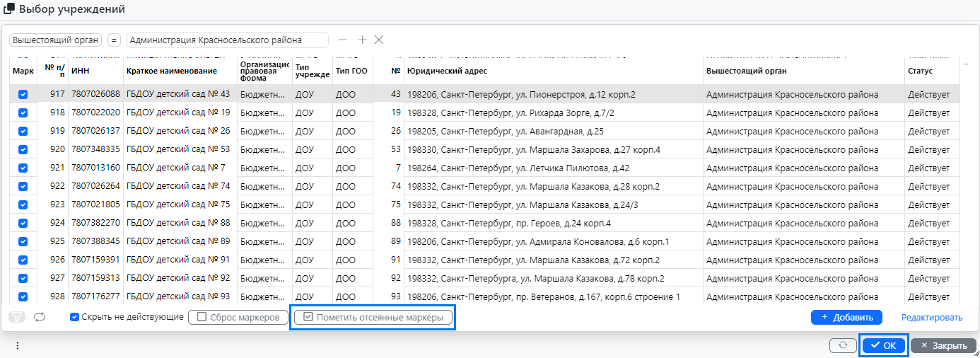Clear the filter with the X icon
The height and width of the screenshot is (358, 980).
coord(379,40)
